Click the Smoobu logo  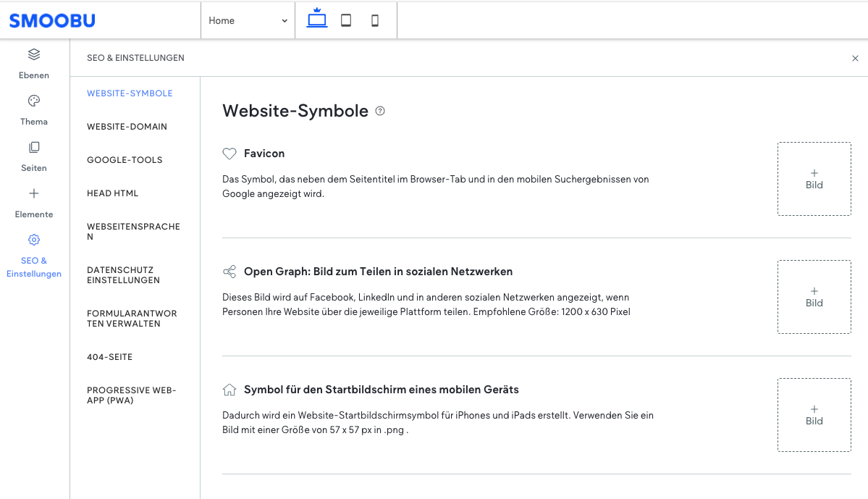(51, 20)
